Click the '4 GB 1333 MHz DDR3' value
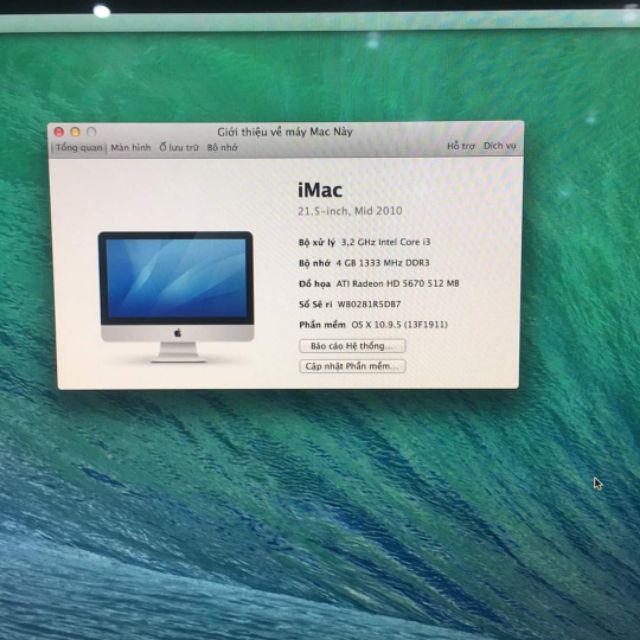Viewport: 640px width, 640px height. (x=382, y=263)
